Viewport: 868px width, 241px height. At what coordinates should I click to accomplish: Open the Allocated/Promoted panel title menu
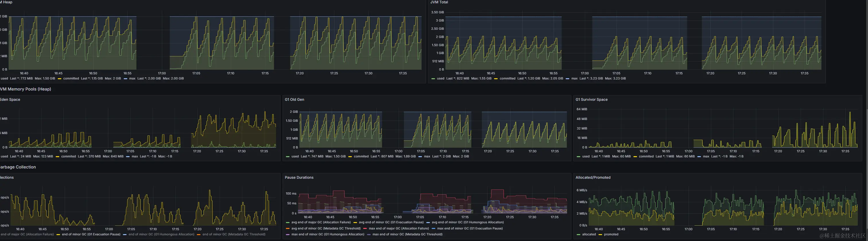coord(593,178)
